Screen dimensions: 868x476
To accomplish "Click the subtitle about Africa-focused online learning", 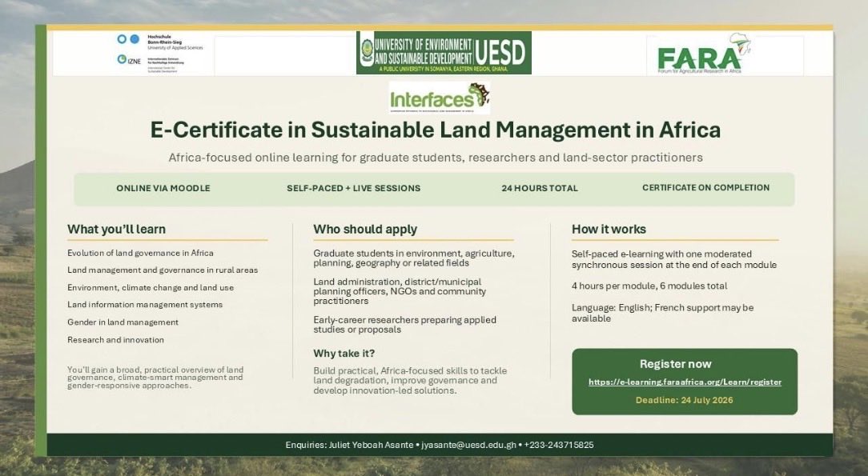I will [x=436, y=158].
